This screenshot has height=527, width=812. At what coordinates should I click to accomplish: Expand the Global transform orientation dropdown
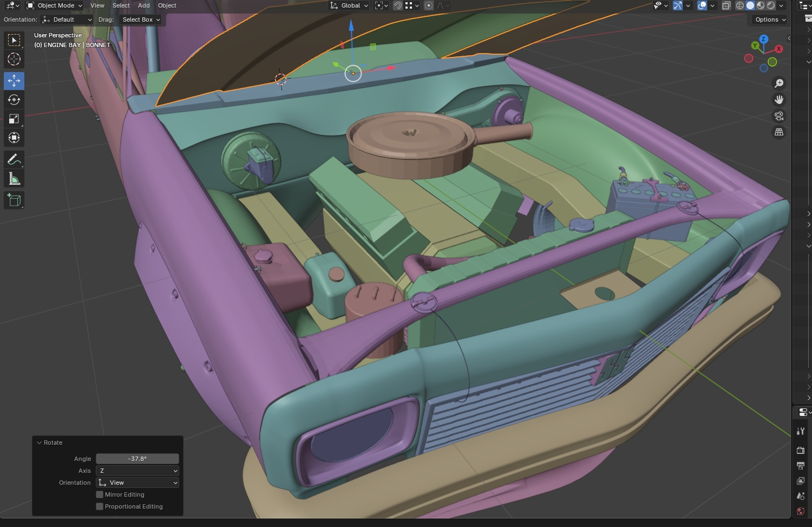[x=350, y=5]
